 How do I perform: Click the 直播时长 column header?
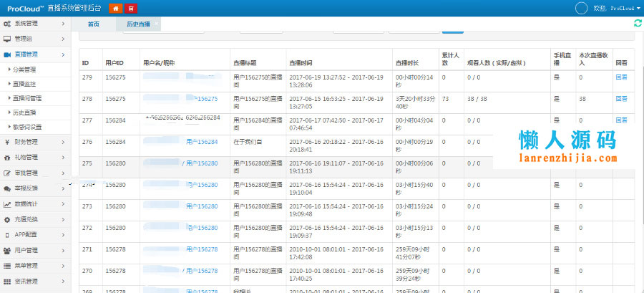407,63
